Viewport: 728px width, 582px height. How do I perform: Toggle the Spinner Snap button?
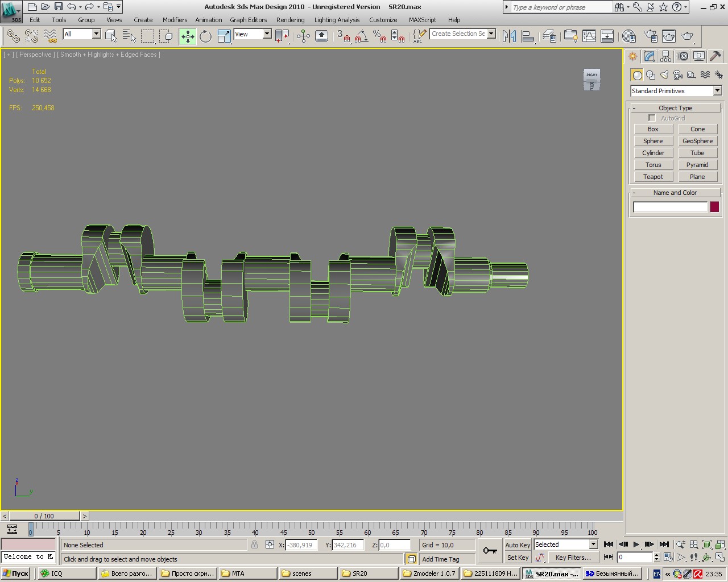(x=398, y=36)
